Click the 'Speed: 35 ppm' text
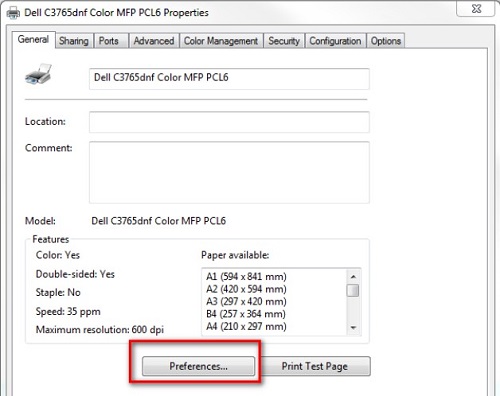The image size is (500, 396). point(68,312)
